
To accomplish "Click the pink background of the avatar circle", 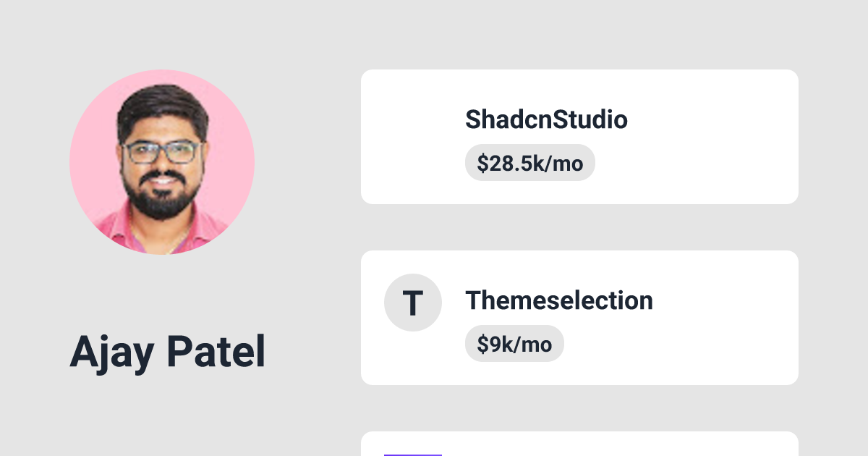I will coord(90,145).
